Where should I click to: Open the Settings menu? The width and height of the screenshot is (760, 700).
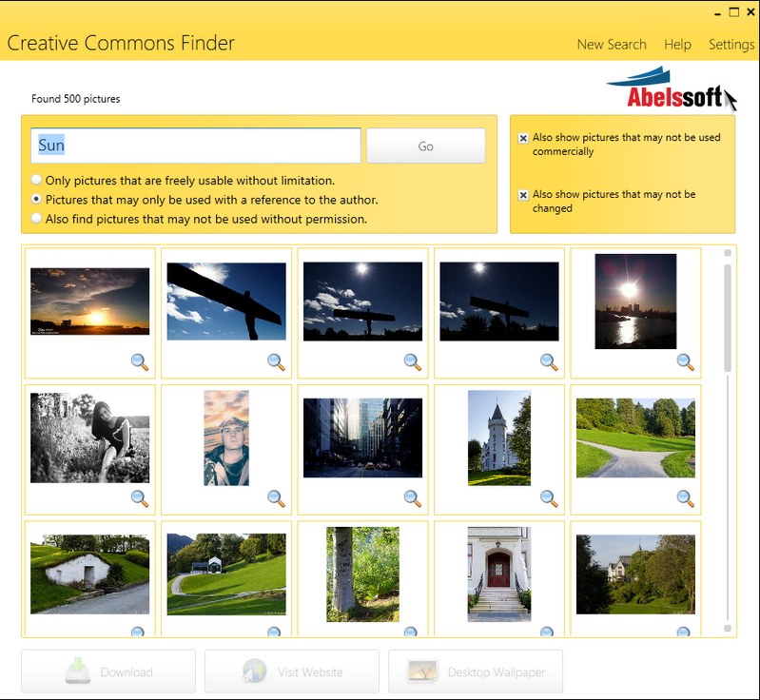pyautogui.click(x=731, y=45)
